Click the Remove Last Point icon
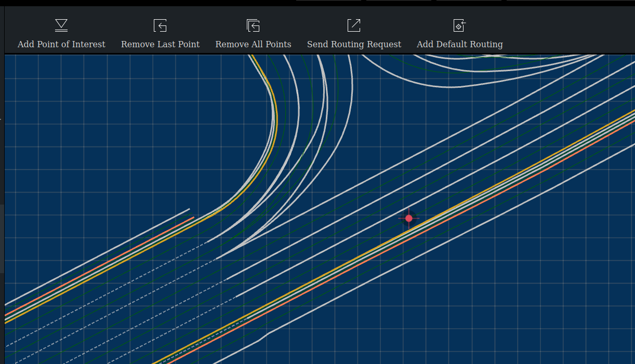This screenshot has height=364, width=635. coord(160,25)
